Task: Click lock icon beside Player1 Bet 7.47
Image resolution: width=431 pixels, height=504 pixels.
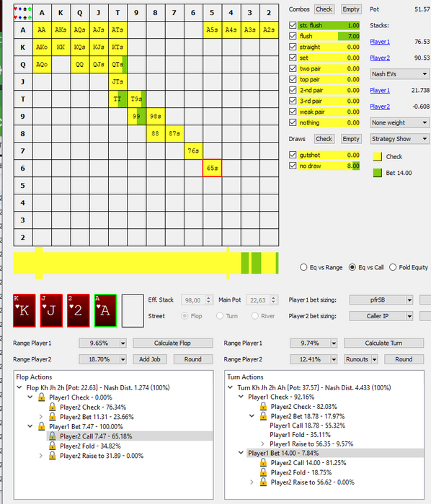Action: click(x=42, y=426)
